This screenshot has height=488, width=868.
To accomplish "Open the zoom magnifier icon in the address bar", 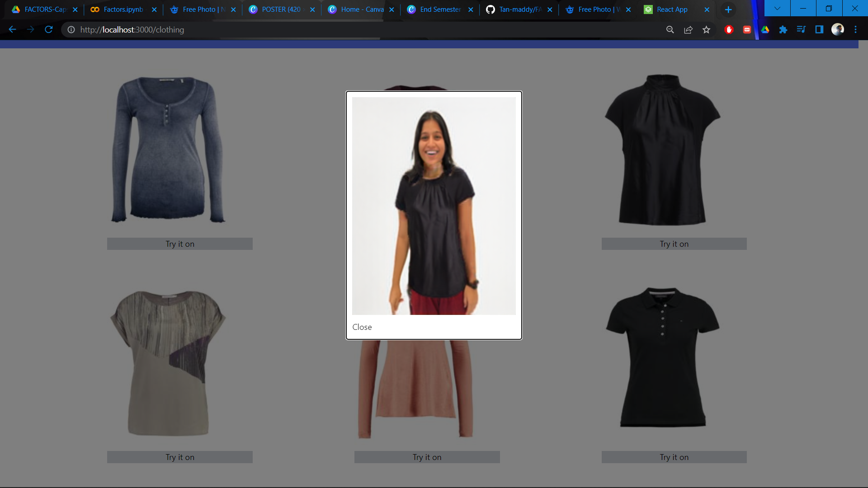I will 670,30.
